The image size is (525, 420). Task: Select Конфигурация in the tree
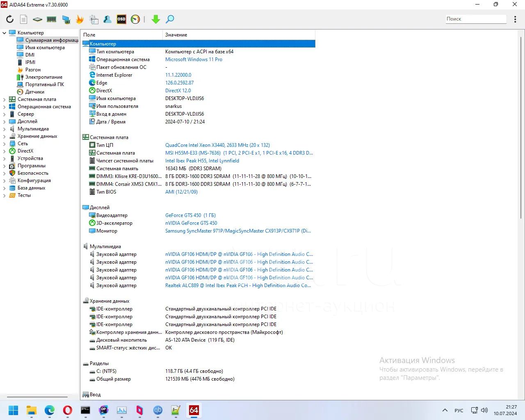(x=34, y=180)
